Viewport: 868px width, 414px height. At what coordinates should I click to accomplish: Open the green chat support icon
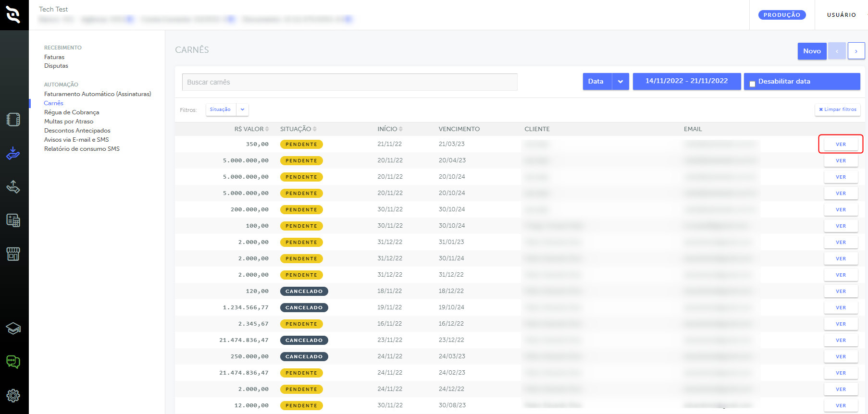(x=13, y=362)
